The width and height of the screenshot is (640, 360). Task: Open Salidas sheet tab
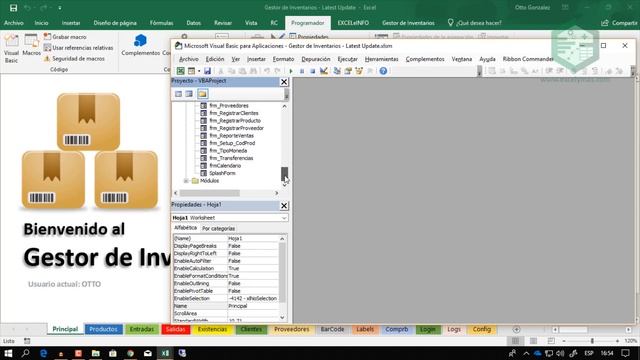(176, 329)
